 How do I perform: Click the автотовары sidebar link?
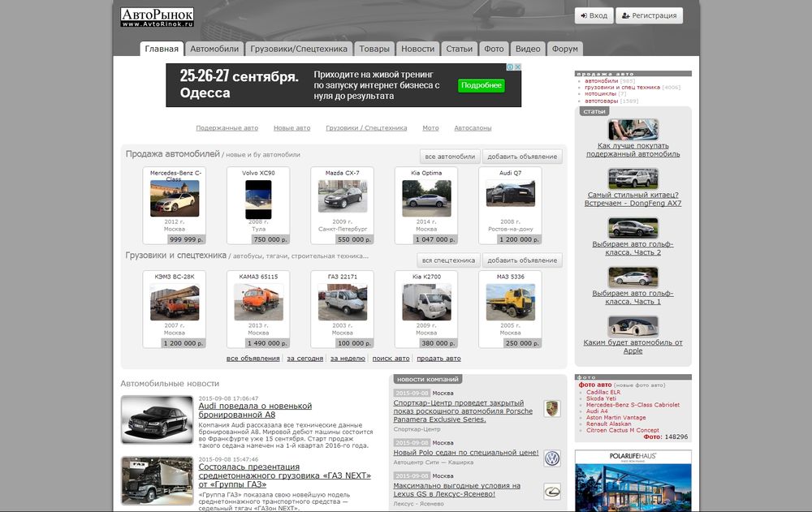click(601, 101)
